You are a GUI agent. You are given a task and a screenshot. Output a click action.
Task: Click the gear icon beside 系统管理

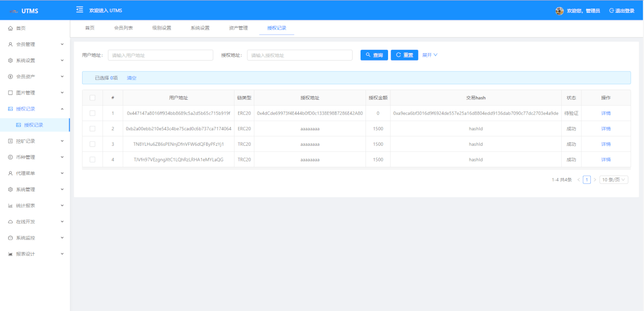pyautogui.click(x=10, y=189)
